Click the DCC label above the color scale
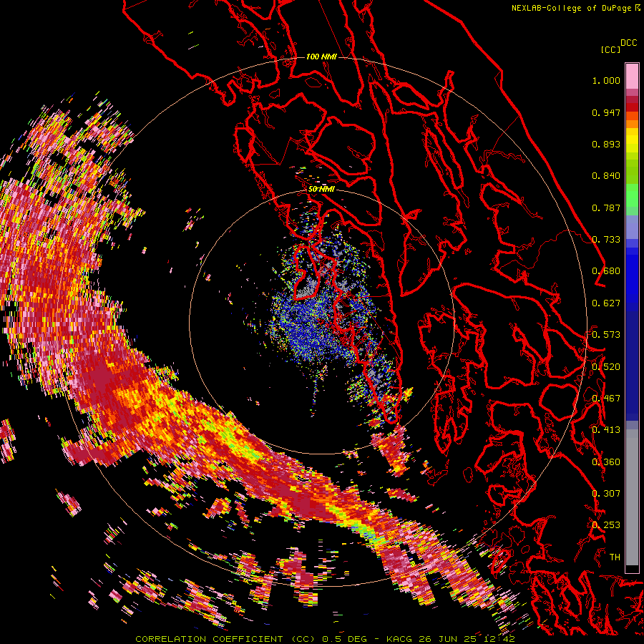644x644 pixels. click(x=628, y=43)
